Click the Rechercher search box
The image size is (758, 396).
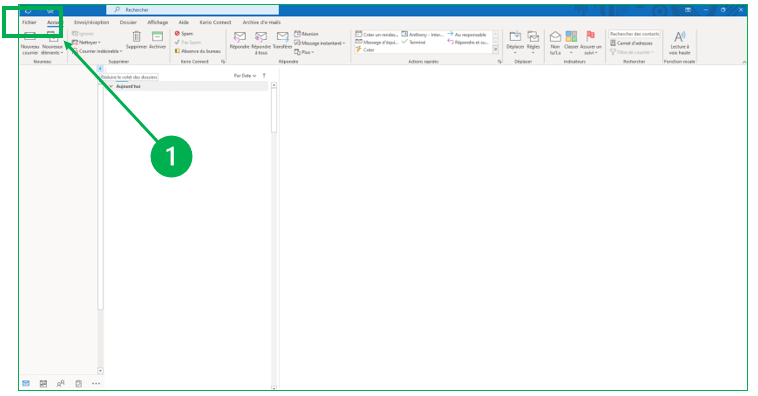pyautogui.click(x=192, y=10)
